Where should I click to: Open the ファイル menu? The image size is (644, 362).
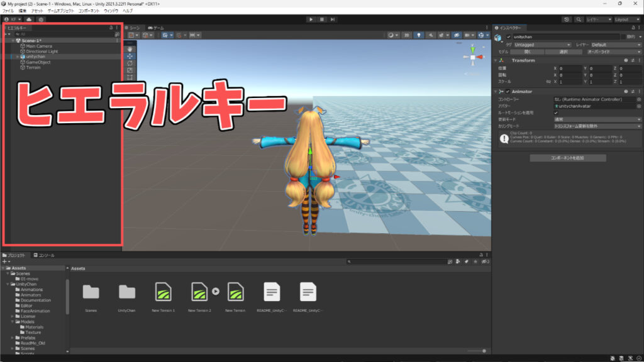pos(8,10)
